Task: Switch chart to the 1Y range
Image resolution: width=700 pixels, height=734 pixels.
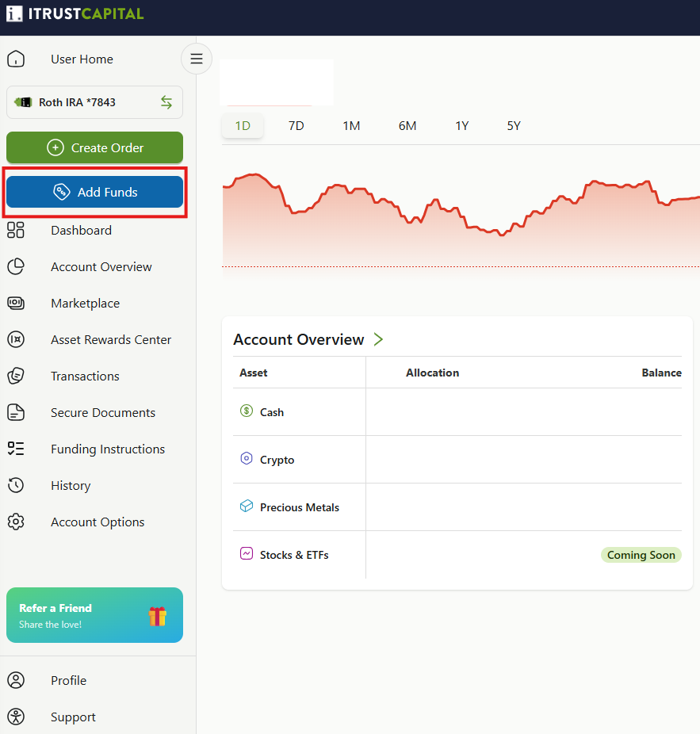Action: [x=461, y=126]
